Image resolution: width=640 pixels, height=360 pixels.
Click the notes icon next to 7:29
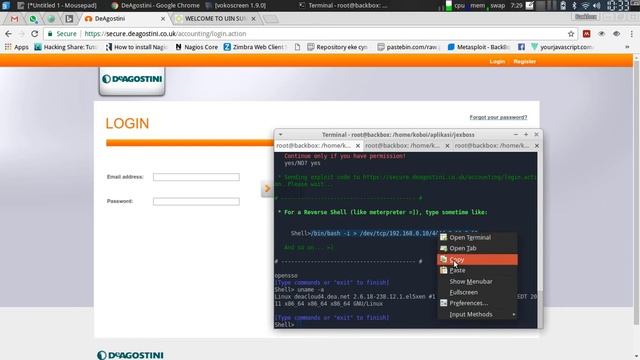point(530,5)
